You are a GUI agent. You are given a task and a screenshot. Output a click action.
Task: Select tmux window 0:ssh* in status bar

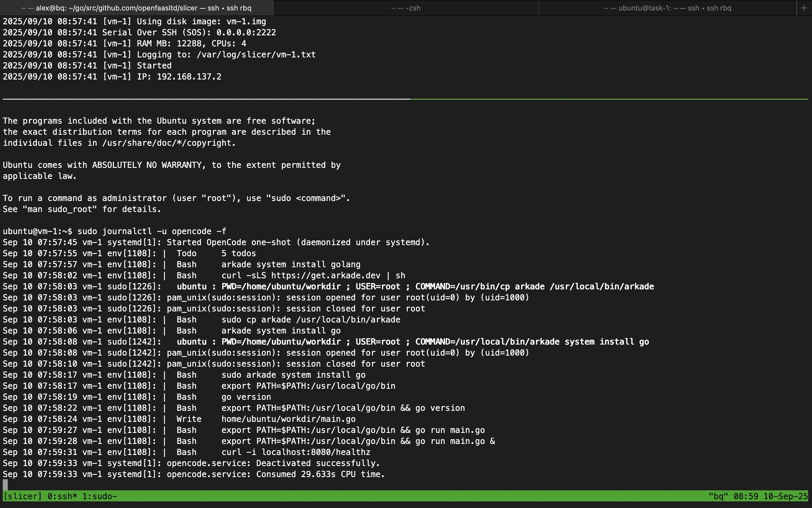tap(62, 496)
